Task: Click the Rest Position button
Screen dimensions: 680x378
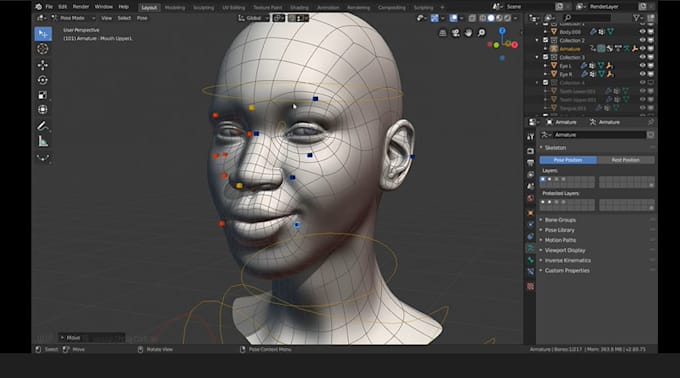Action: tap(626, 160)
